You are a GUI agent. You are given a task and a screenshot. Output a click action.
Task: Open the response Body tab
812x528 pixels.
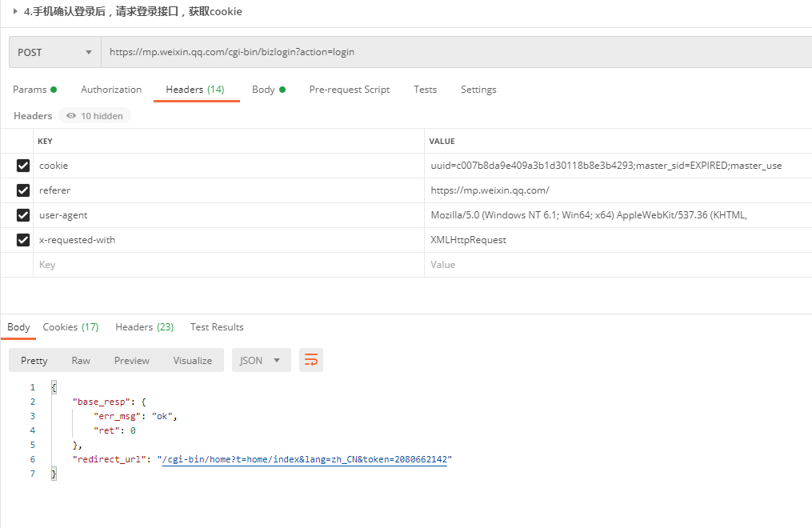[x=18, y=327]
